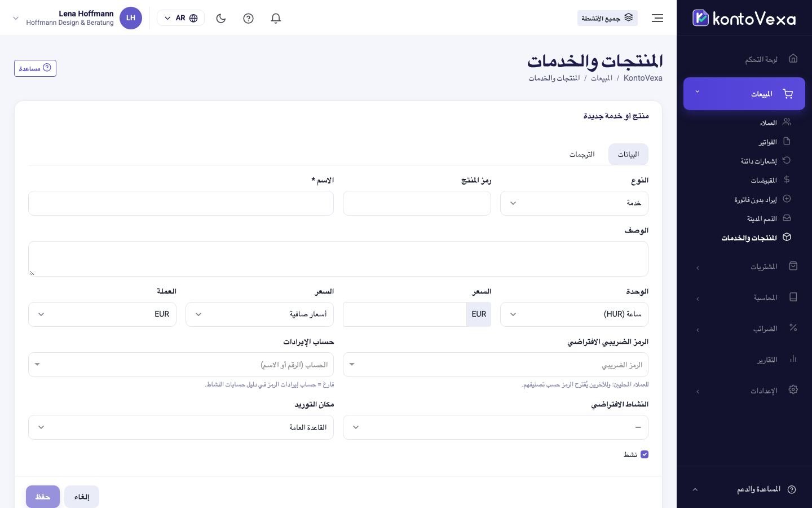Collapse the المبيعات sidebar section
The image size is (812, 508).
click(x=744, y=94)
